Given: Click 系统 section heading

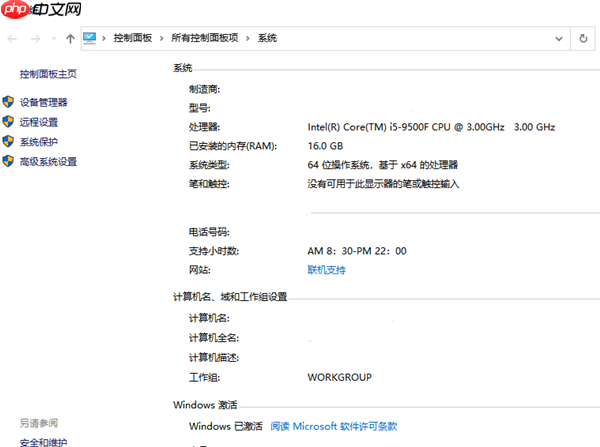Looking at the screenshot, I should (183, 68).
